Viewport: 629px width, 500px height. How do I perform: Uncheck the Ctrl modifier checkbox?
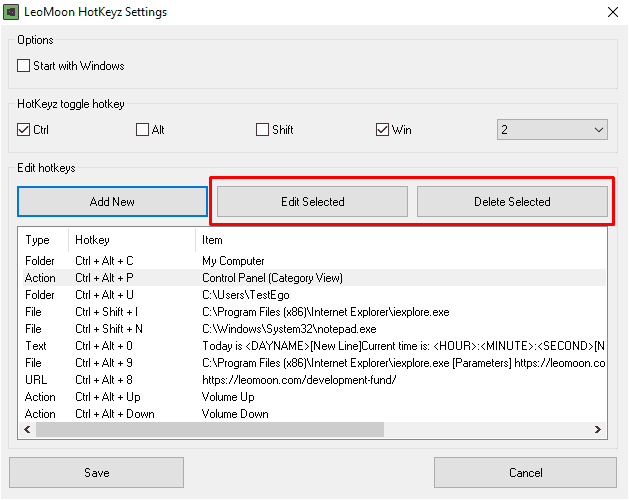coord(23,130)
